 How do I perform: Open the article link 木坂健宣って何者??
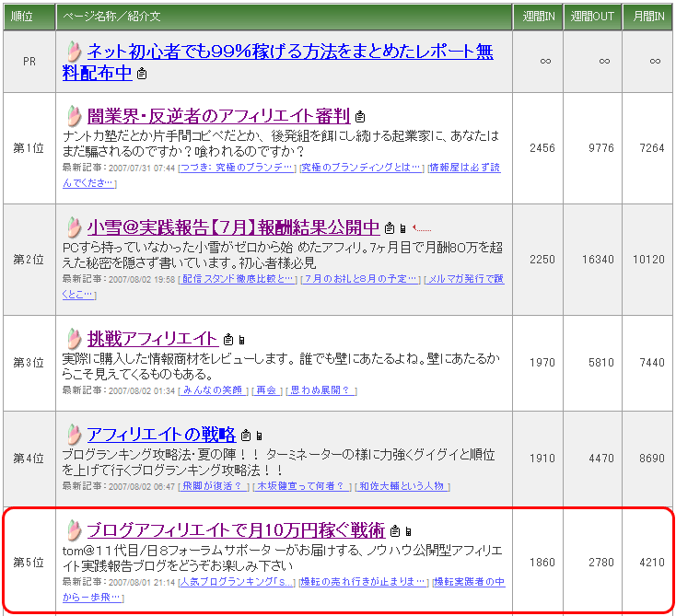tap(300, 486)
